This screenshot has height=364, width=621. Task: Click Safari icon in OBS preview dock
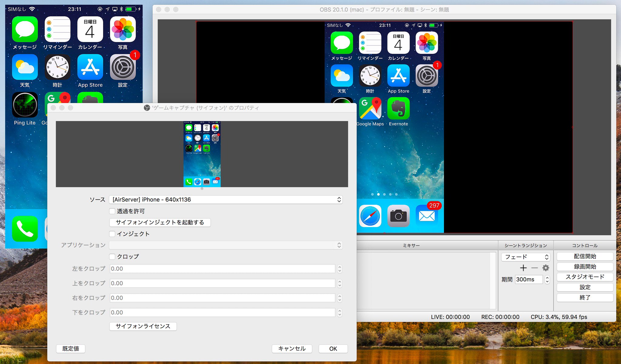tap(370, 216)
